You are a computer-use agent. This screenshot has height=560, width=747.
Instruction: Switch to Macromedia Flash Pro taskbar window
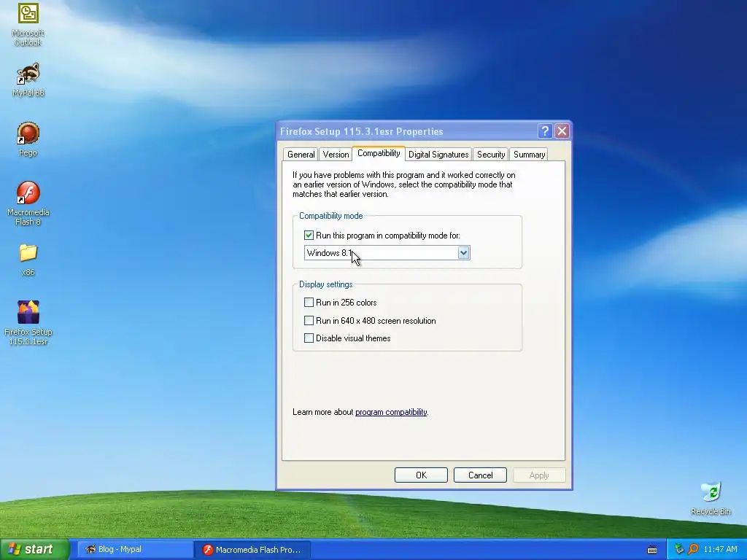252,550
